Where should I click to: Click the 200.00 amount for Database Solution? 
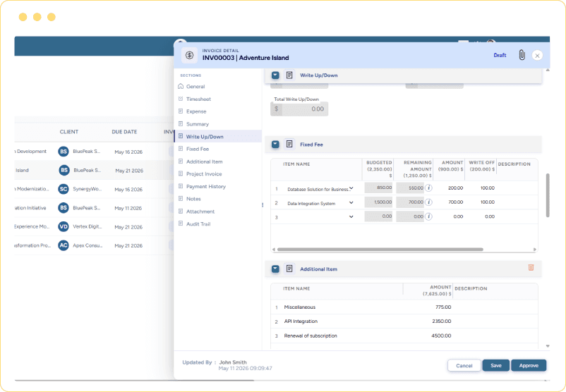pos(455,188)
